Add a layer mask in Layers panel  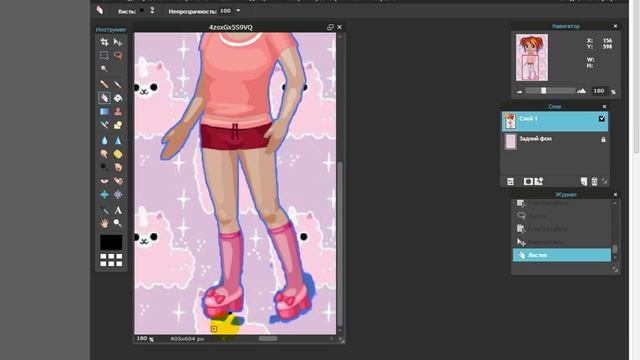click(x=528, y=181)
